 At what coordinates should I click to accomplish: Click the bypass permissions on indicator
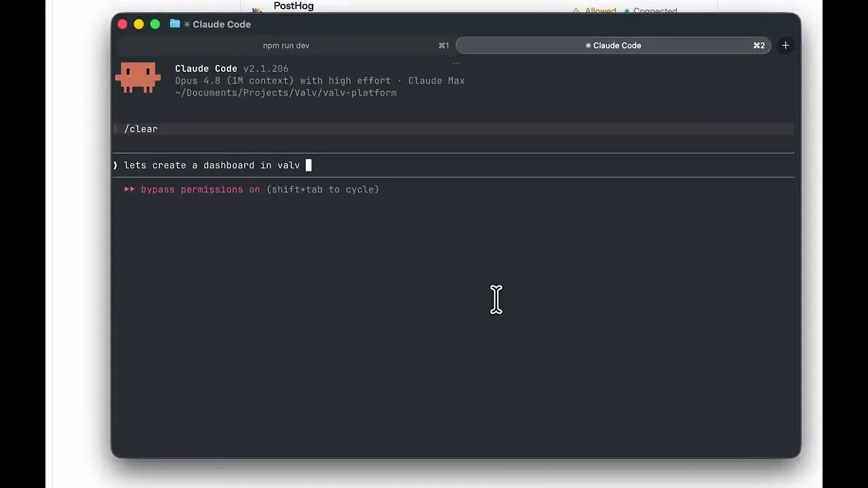[x=200, y=189]
